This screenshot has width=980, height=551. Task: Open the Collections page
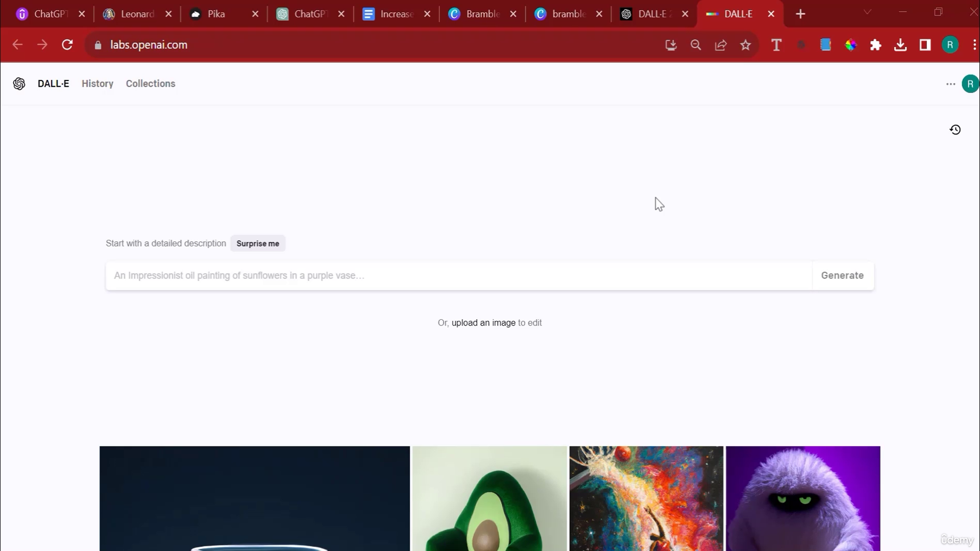[x=151, y=84]
